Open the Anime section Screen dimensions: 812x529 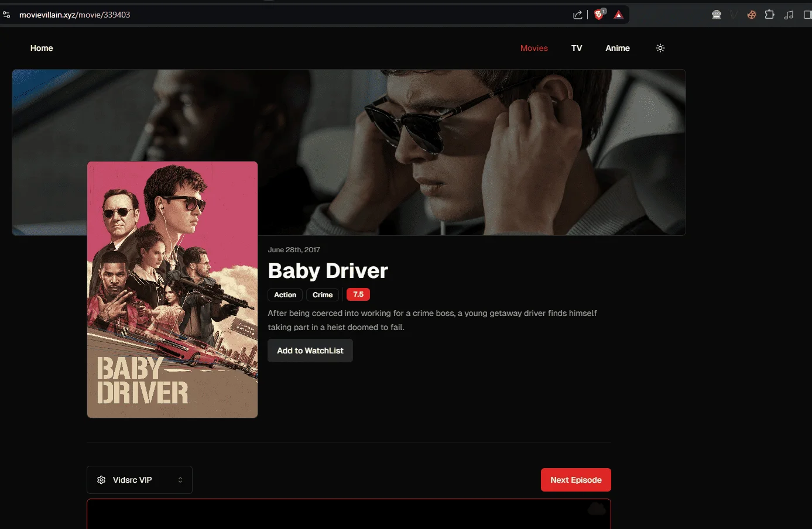pyautogui.click(x=618, y=48)
